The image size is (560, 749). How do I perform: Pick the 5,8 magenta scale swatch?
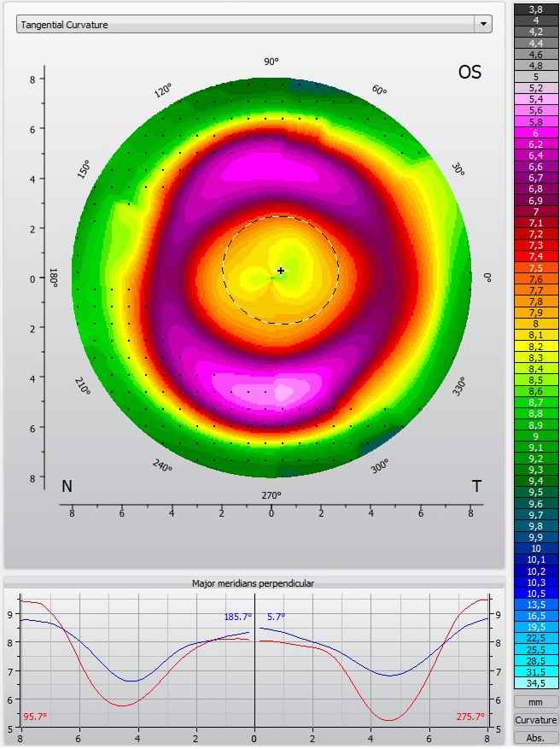coord(535,122)
